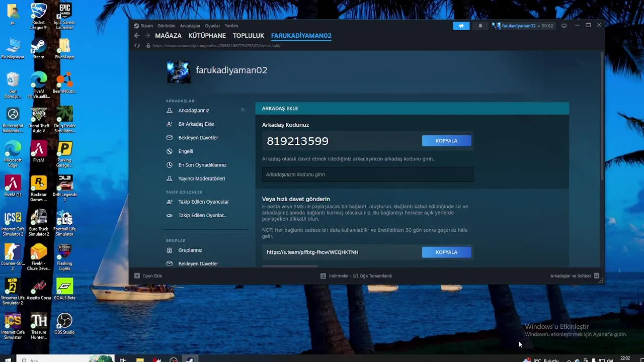Click the farukadiyaman02 profile avatar

[179, 72]
